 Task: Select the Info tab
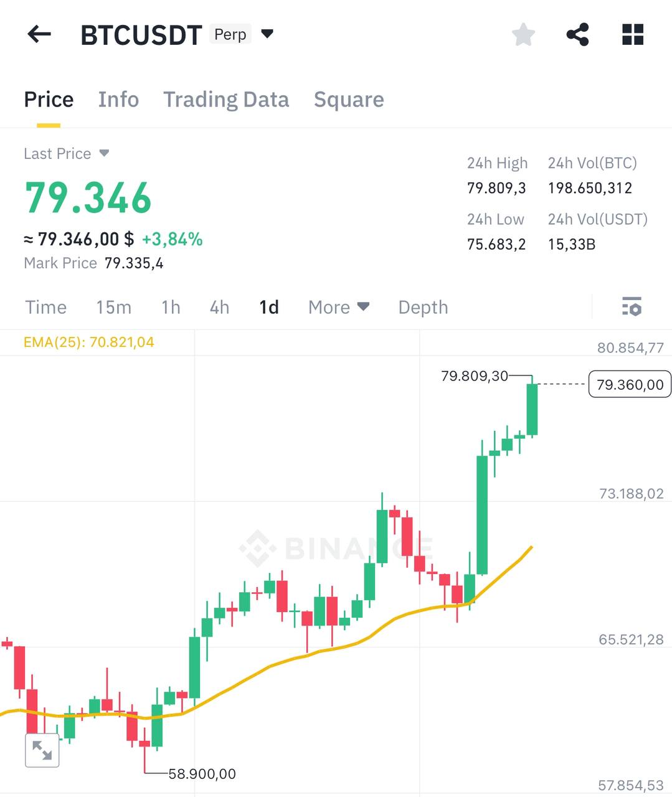click(x=118, y=100)
